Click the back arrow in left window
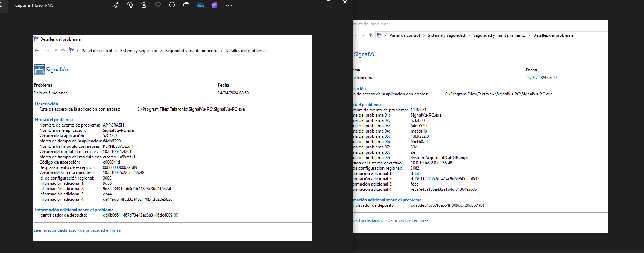 (x=37, y=51)
